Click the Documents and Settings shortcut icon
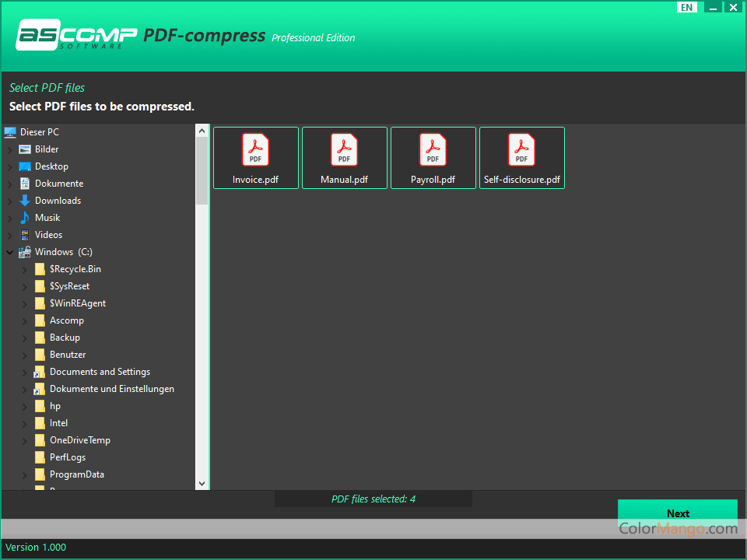Viewport: 747px width, 560px height. click(40, 373)
